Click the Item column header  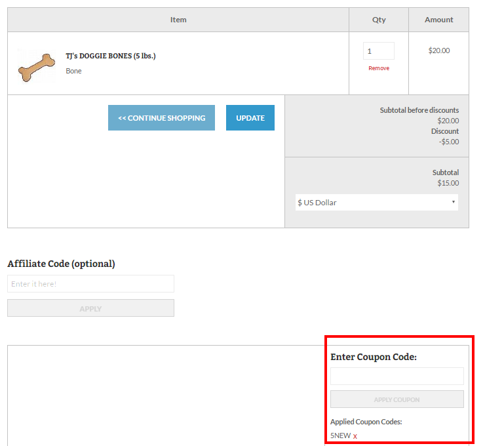178,20
